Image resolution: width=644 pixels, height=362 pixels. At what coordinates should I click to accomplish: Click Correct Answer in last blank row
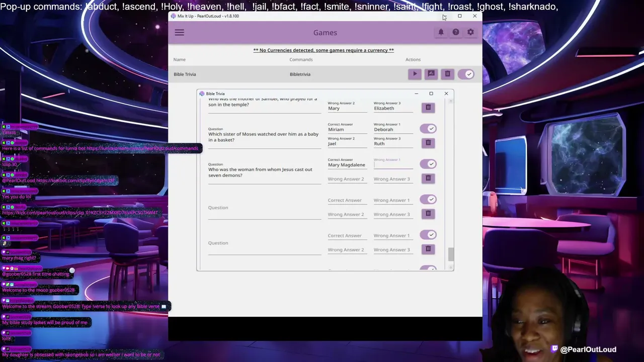click(347, 235)
